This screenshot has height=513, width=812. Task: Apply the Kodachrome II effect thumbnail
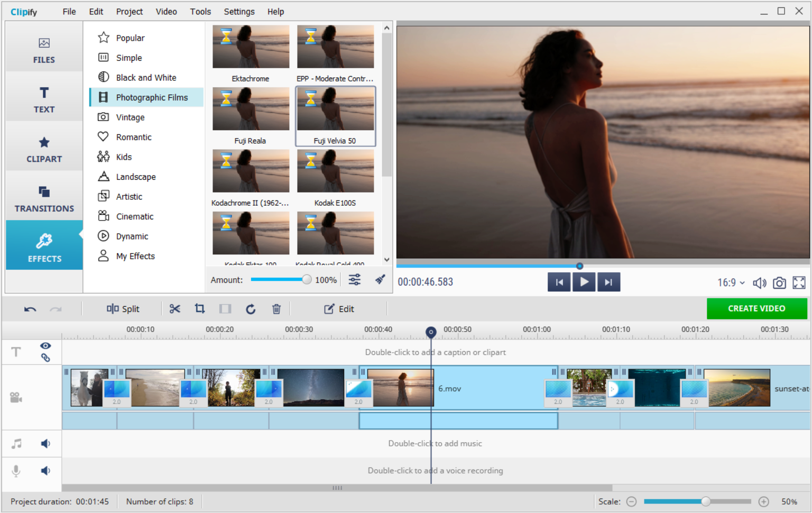pyautogui.click(x=251, y=171)
